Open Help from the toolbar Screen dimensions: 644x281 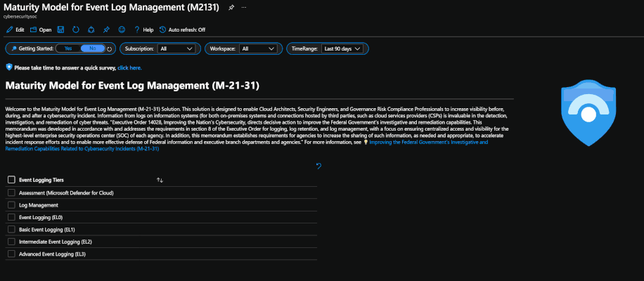point(143,30)
